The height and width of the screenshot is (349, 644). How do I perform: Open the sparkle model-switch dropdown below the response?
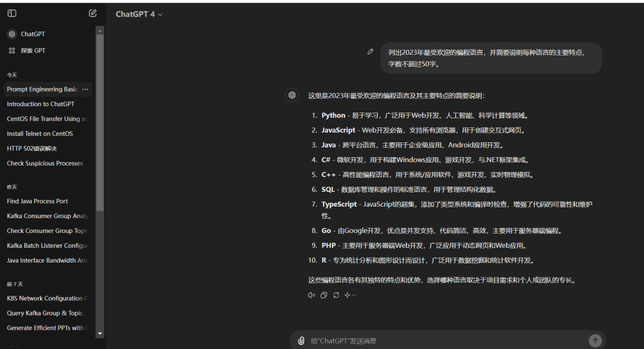(x=350, y=295)
